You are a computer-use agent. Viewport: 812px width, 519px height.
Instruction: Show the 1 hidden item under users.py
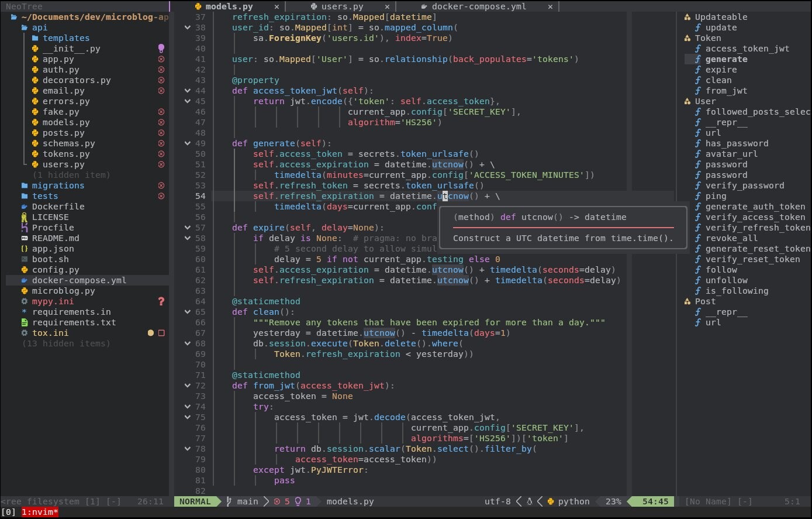tap(70, 175)
